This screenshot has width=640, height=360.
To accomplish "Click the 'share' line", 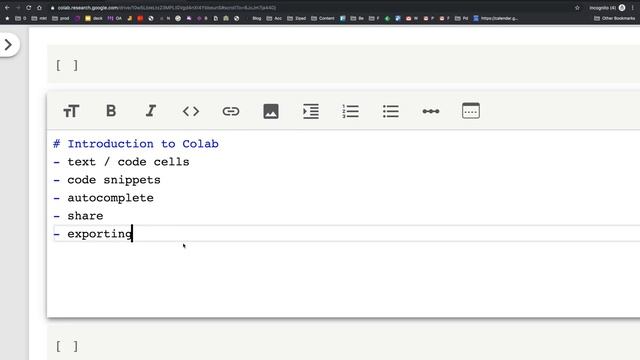I will 85,216.
